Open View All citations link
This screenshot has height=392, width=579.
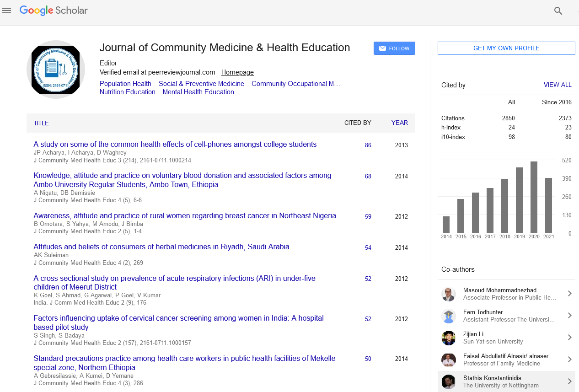click(x=557, y=85)
